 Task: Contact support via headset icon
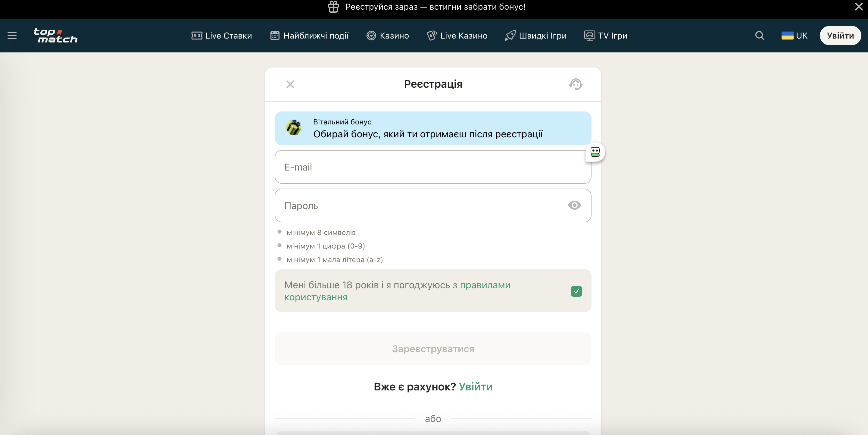coord(576,84)
